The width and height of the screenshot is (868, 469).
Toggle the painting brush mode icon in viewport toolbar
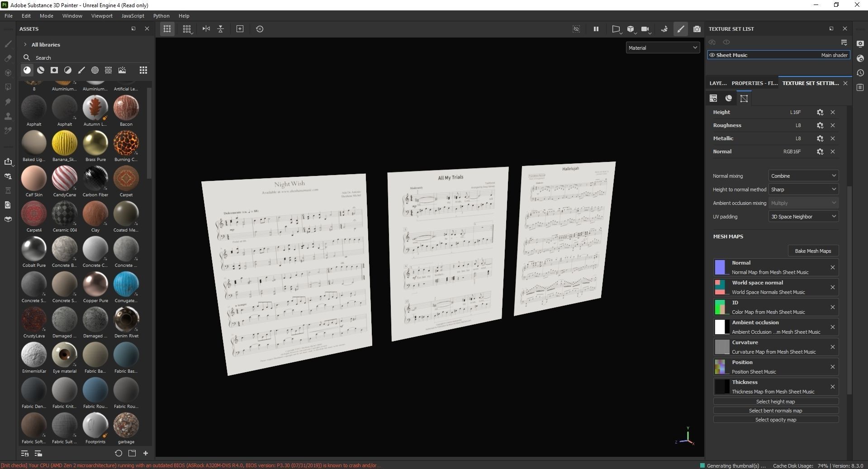(x=681, y=29)
